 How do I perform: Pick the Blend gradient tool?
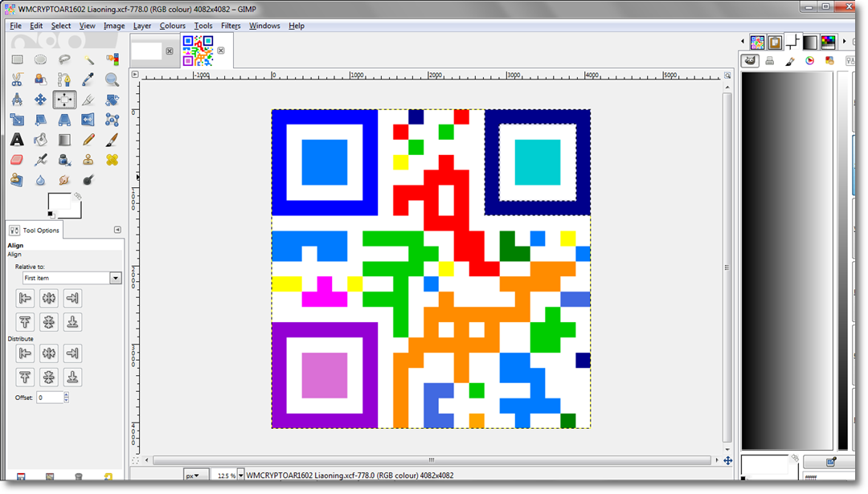[x=64, y=140]
